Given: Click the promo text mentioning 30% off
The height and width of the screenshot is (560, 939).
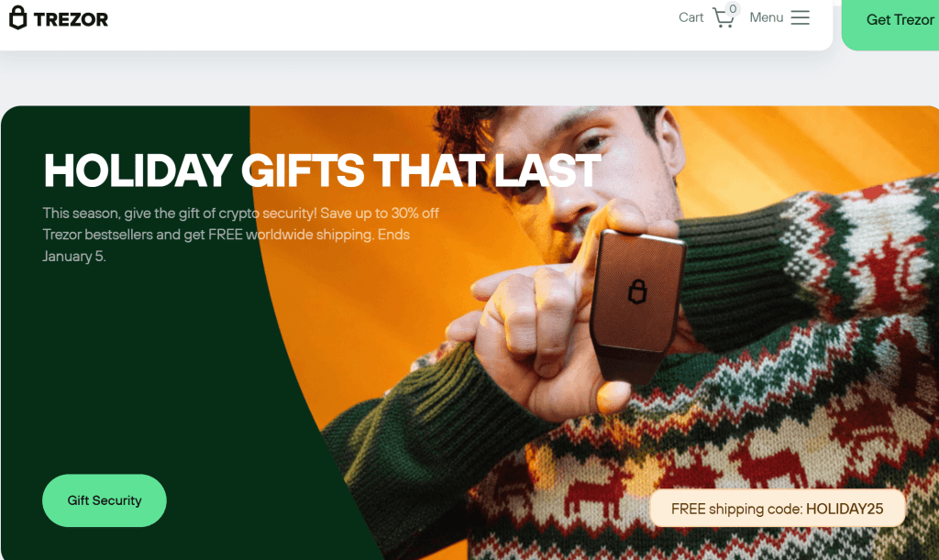Looking at the screenshot, I should point(240,213).
